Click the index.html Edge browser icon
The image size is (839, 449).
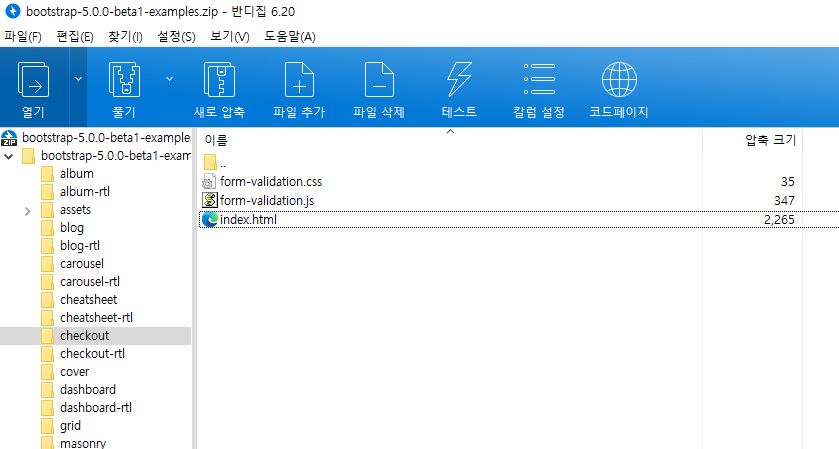click(x=209, y=219)
